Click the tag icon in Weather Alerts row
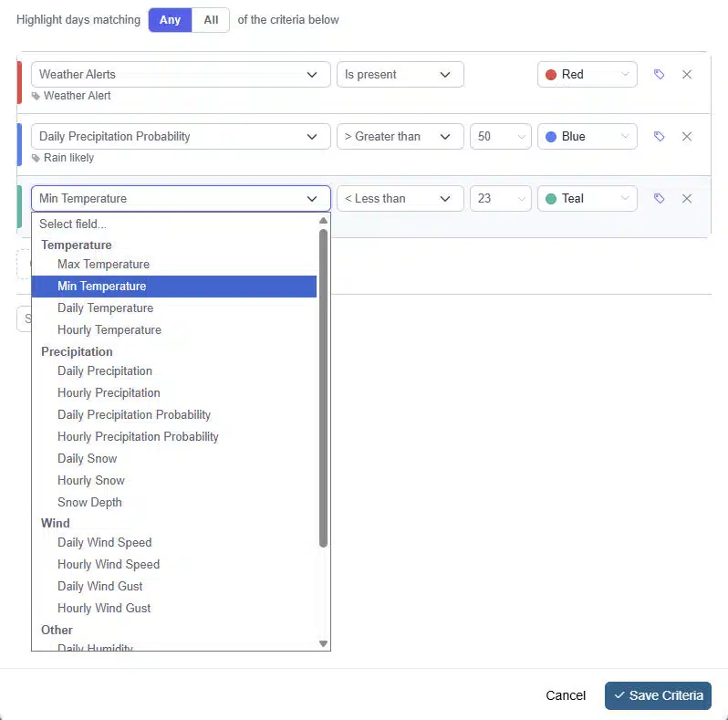Viewport: 728px width, 720px height. click(x=659, y=75)
